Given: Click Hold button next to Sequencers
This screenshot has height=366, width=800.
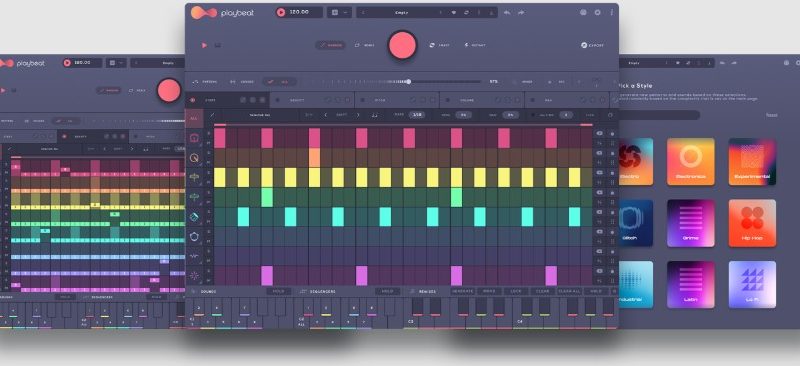Looking at the screenshot, I should click(x=388, y=291).
